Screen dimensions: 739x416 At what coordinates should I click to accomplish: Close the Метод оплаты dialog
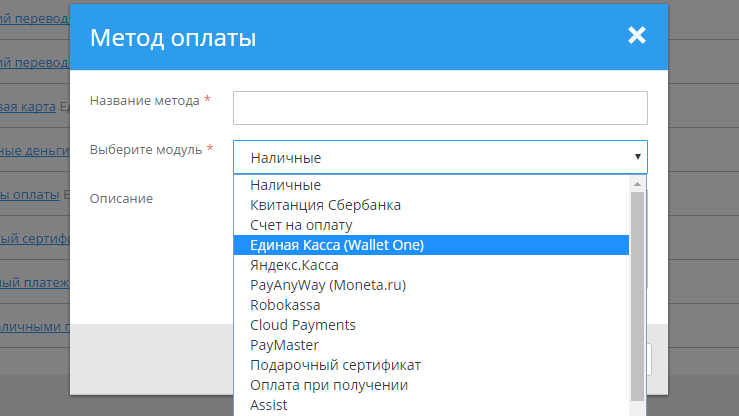(637, 36)
